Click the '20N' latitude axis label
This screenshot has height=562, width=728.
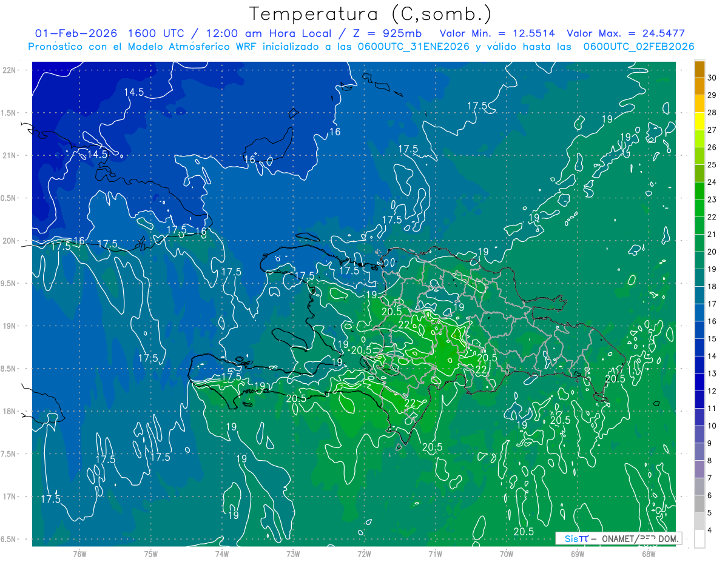click(8, 241)
